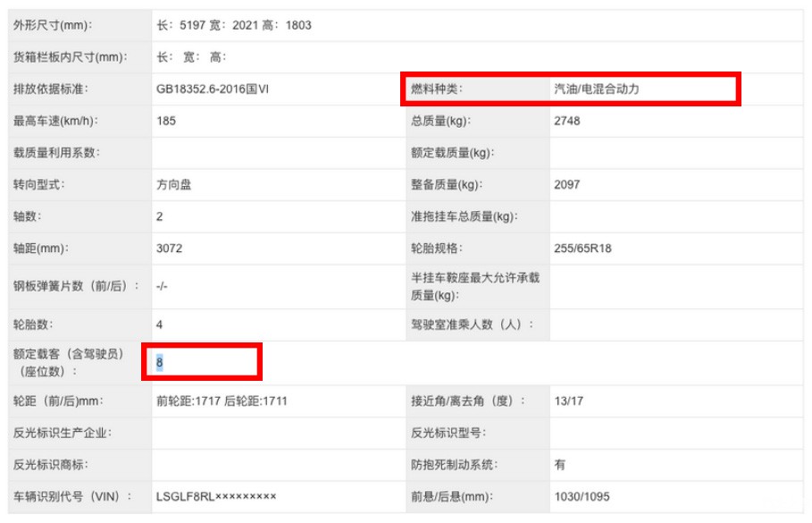Select the label 排放依据标准:
The height and width of the screenshot is (523, 812).
coord(51,89)
